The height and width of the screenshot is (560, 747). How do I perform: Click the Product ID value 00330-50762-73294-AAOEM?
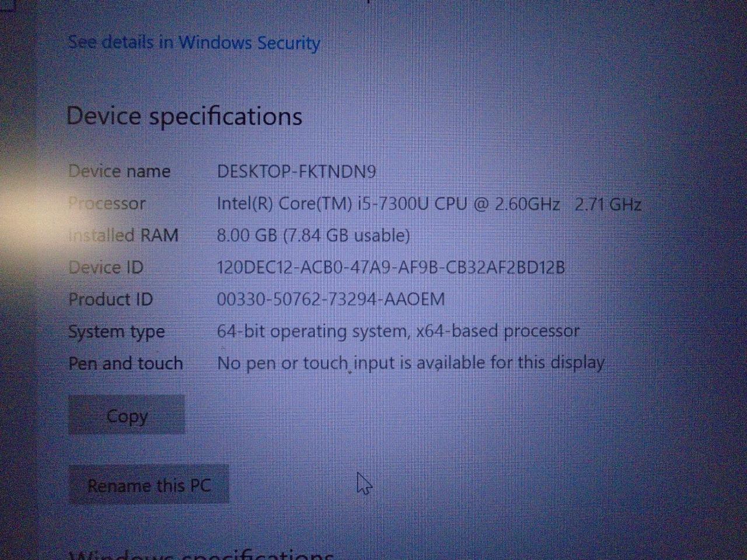(331, 299)
